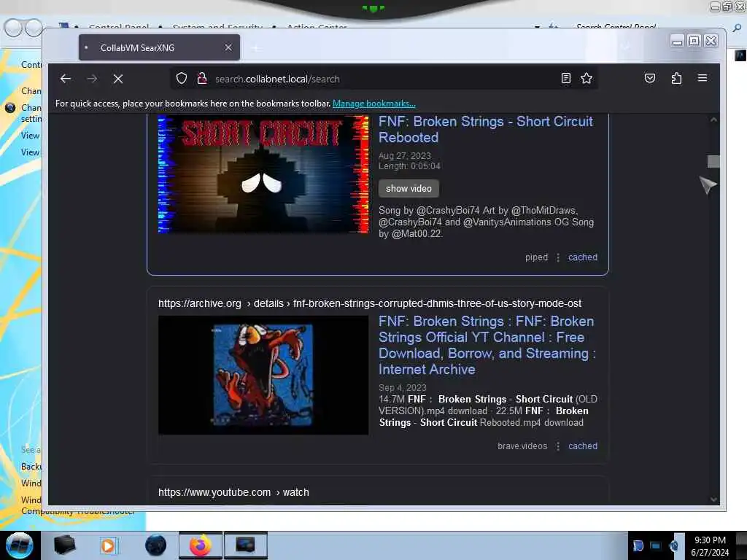
Task: Click the archive.org result thumbnail image
Action: click(x=263, y=375)
